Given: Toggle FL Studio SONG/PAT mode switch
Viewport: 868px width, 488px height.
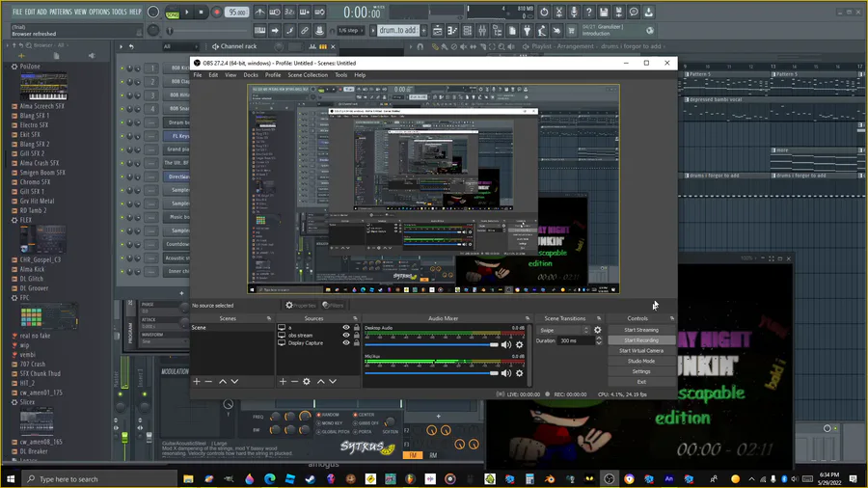Looking at the screenshot, I should point(173,13).
